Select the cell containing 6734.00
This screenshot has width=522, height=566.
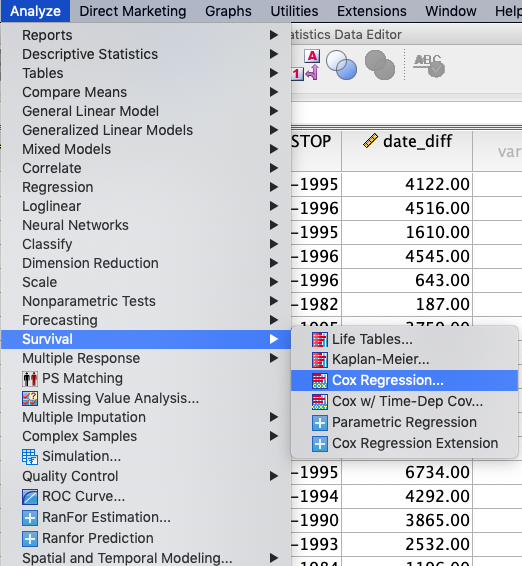pyautogui.click(x=407, y=472)
